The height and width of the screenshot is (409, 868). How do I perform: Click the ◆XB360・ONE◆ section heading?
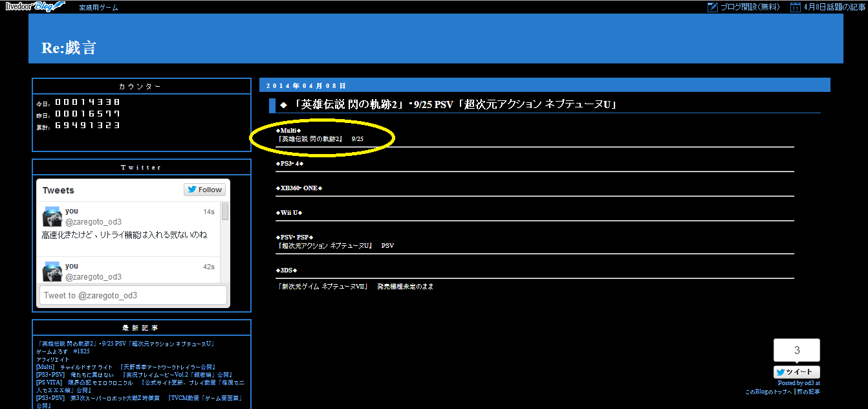click(299, 188)
